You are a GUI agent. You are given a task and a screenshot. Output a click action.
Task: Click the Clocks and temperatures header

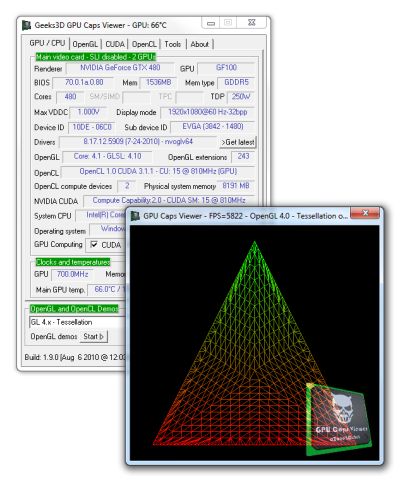pyautogui.click(x=73, y=262)
